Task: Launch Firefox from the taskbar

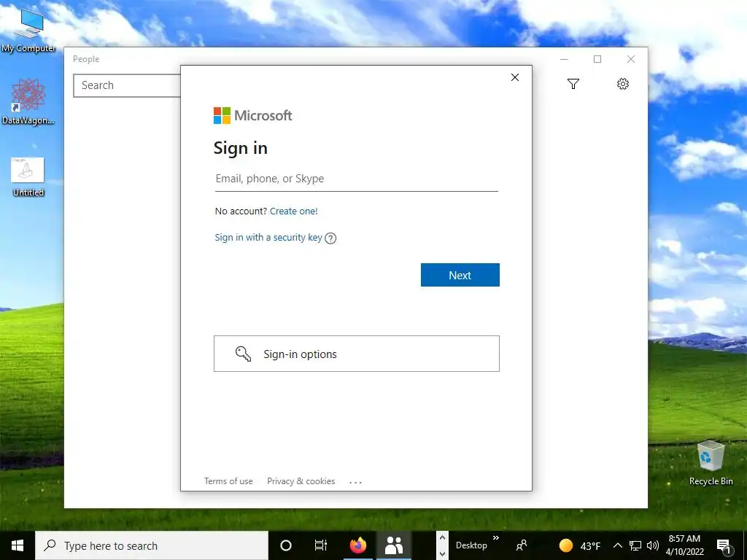Action: point(357,545)
